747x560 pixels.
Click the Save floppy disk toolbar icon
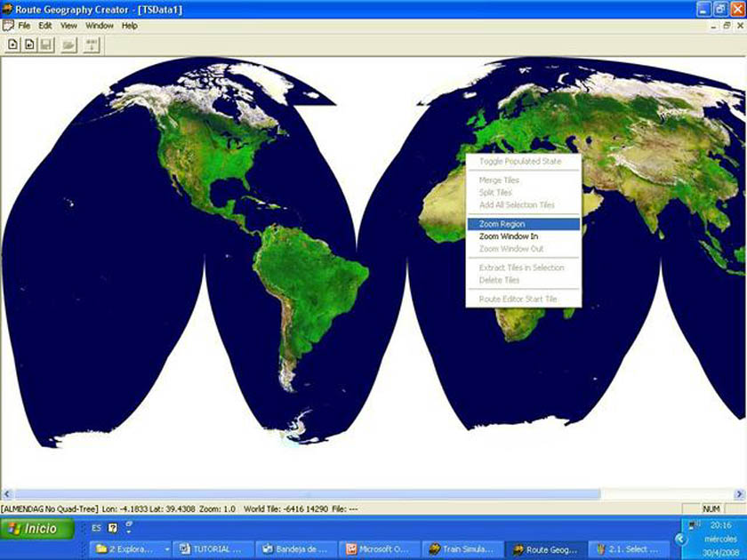pyautogui.click(x=45, y=44)
